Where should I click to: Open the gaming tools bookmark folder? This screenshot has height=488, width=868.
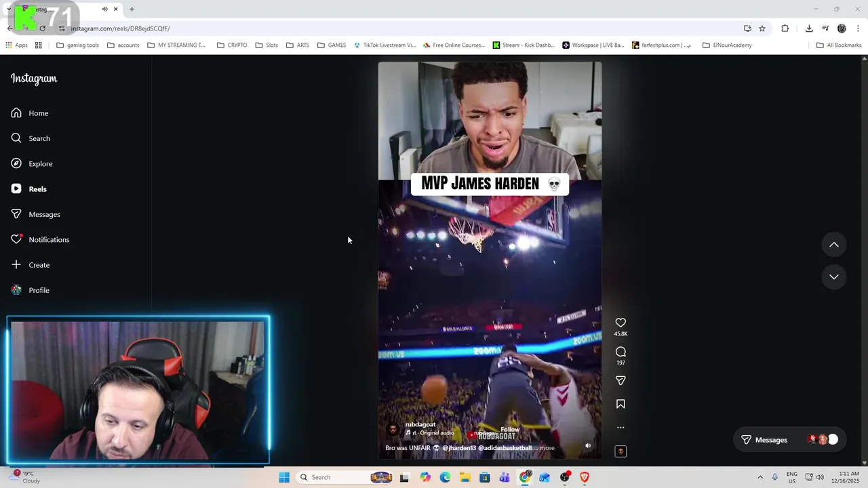point(78,45)
